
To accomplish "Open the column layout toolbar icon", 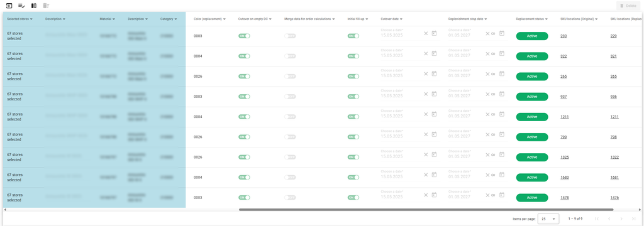I will pyautogui.click(x=34, y=6).
